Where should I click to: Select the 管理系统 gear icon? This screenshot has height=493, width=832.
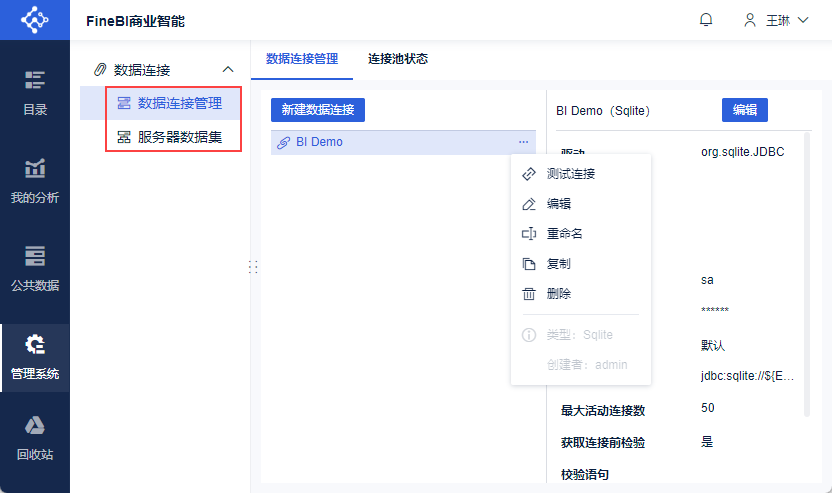[35, 346]
